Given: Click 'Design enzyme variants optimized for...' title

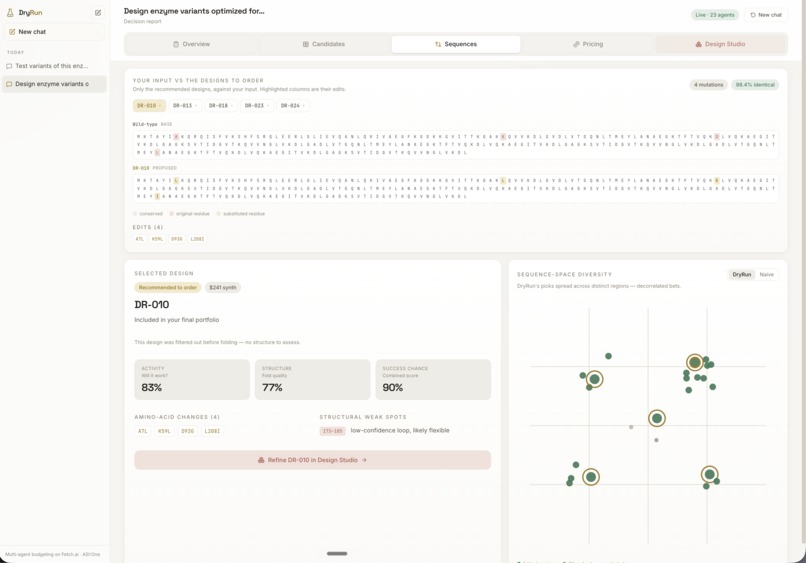Looking at the screenshot, I should coord(194,11).
